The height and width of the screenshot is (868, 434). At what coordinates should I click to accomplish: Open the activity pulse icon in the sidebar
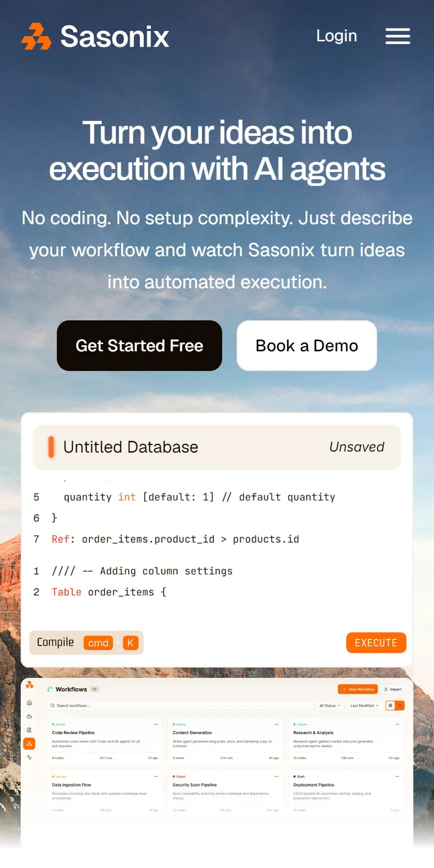click(x=29, y=757)
